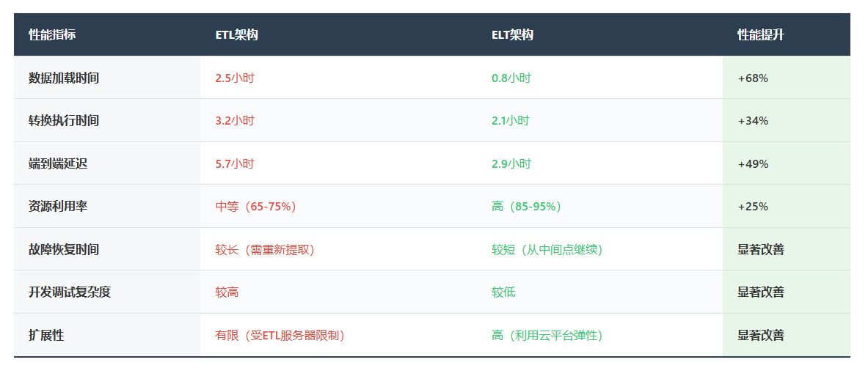Click the green 0.8小时 ELT value
Viewport: 868px width, 376px height.
coord(511,78)
